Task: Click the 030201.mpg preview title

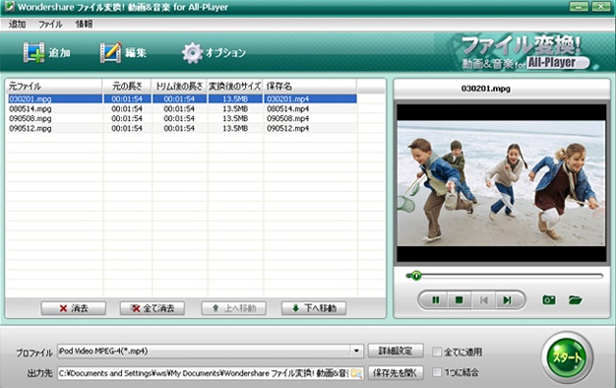Action: 486,89
